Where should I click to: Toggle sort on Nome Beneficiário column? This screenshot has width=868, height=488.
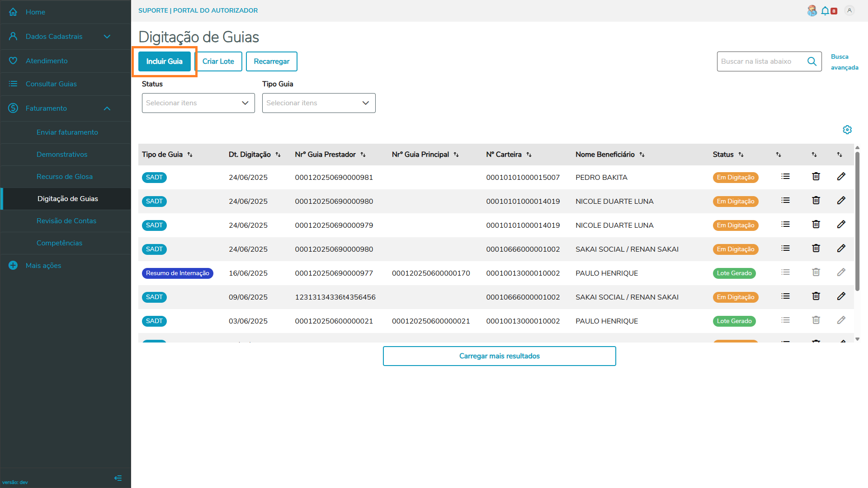(x=642, y=155)
